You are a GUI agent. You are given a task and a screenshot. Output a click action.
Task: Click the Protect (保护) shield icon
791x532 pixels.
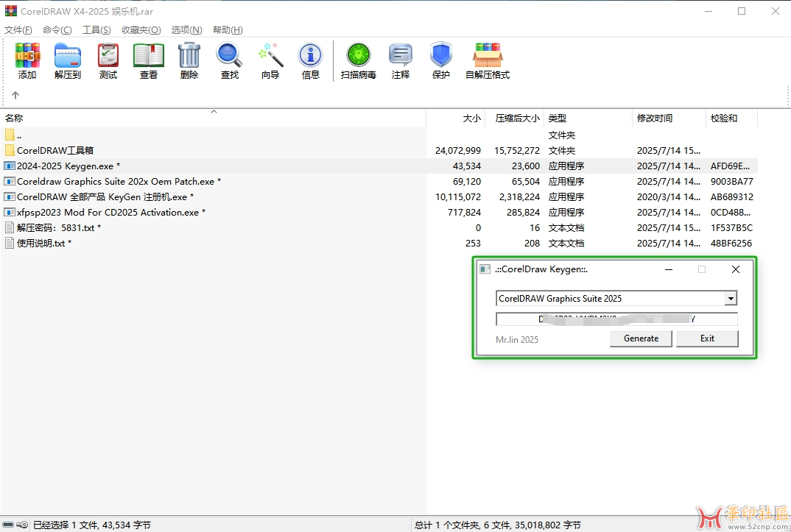click(441, 55)
